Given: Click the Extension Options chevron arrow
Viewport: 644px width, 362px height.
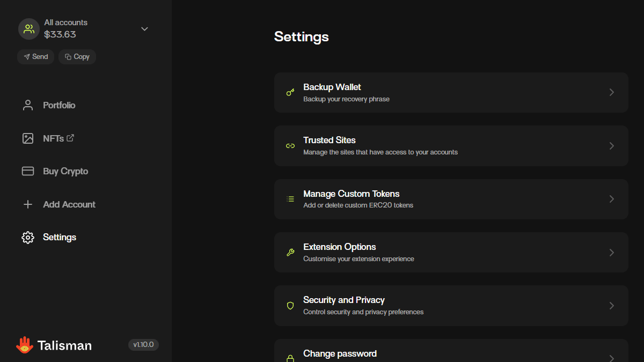Looking at the screenshot, I should pos(611,253).
